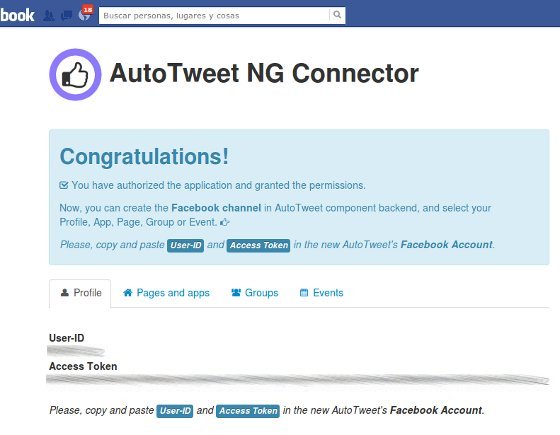Click bottom User-ID badge label
The width and height of the screenshot is (560, 435).
click(x=175, y=411)
